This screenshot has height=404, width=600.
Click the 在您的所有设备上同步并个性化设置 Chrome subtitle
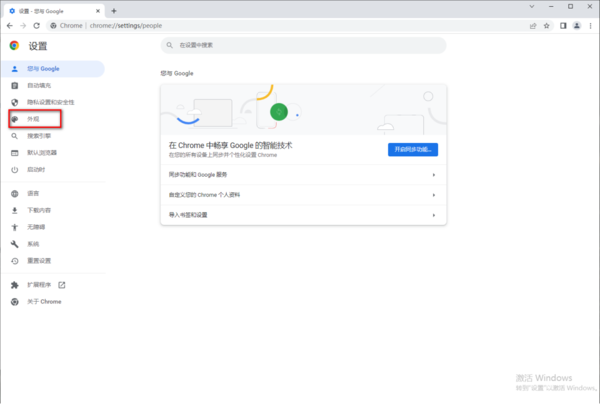click(223, 155)
